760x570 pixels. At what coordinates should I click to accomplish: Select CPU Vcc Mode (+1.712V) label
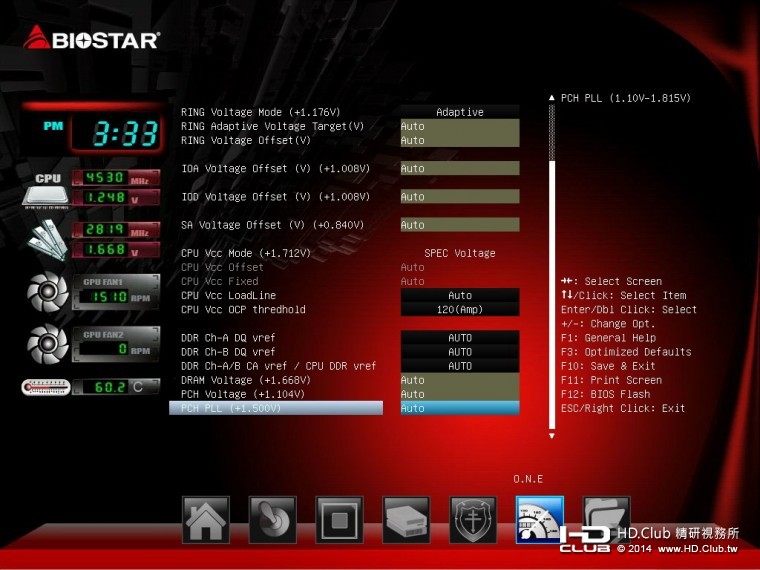pos(246,253)
